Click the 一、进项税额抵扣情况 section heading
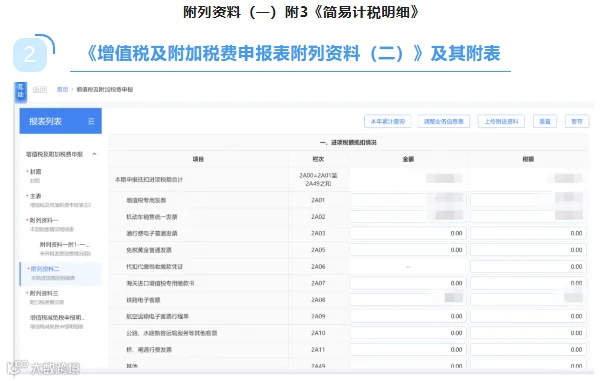 click(x=348, y=142)
